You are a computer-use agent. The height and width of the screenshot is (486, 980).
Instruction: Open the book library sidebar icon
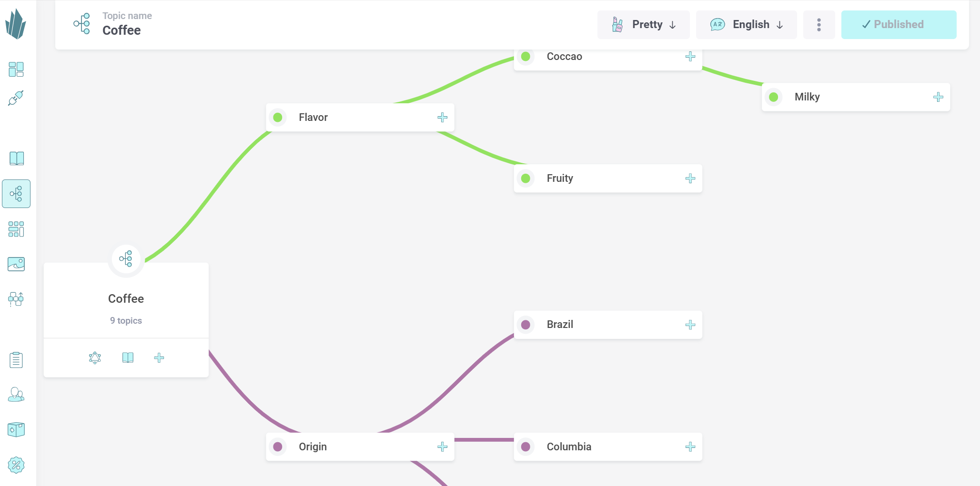(x=16, y=159)
